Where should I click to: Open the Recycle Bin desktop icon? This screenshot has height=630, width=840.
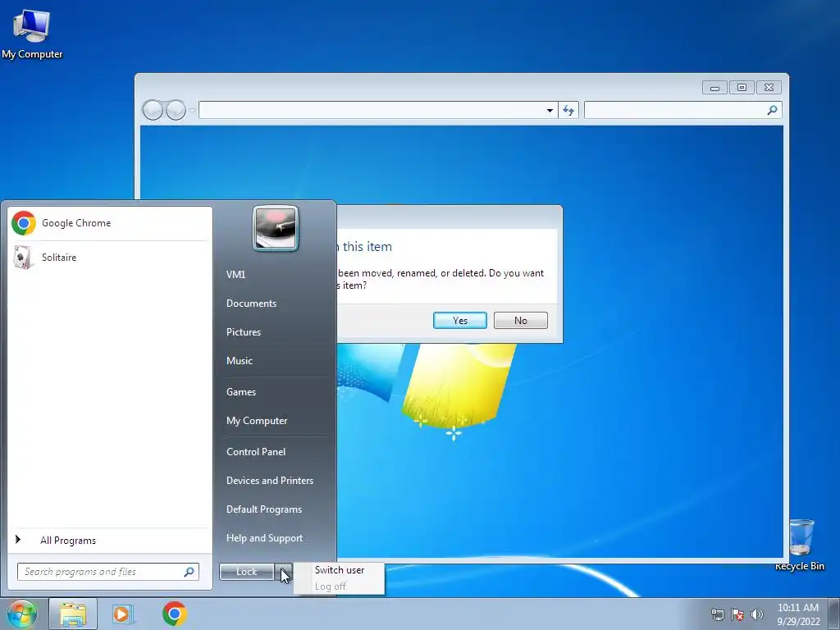tap(801, 545)
